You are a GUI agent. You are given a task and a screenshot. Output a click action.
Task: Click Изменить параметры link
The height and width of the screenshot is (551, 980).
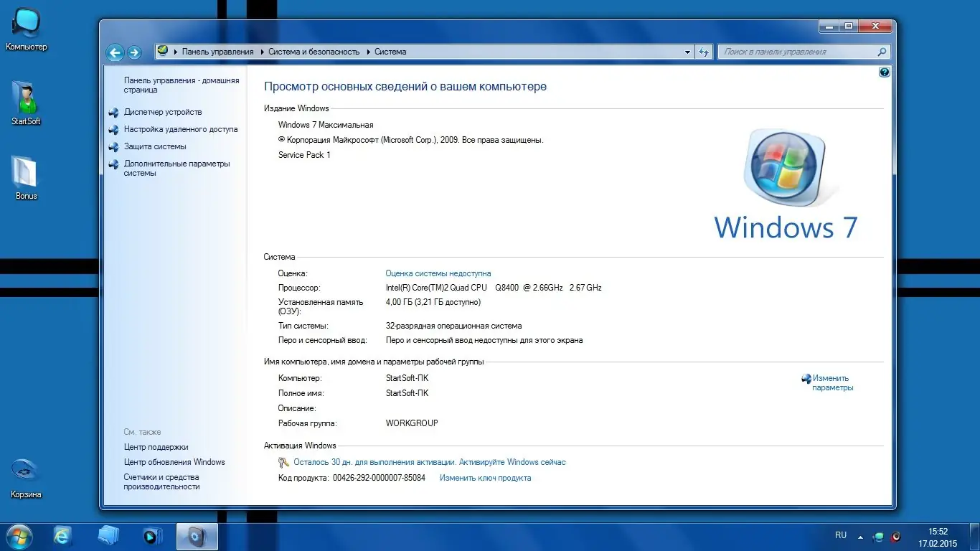(x=833, y=383)
